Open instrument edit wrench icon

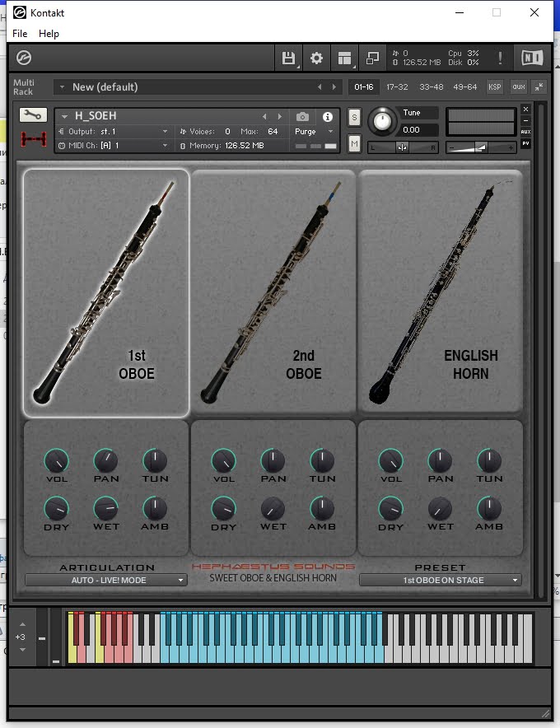(x=33, y=114)
